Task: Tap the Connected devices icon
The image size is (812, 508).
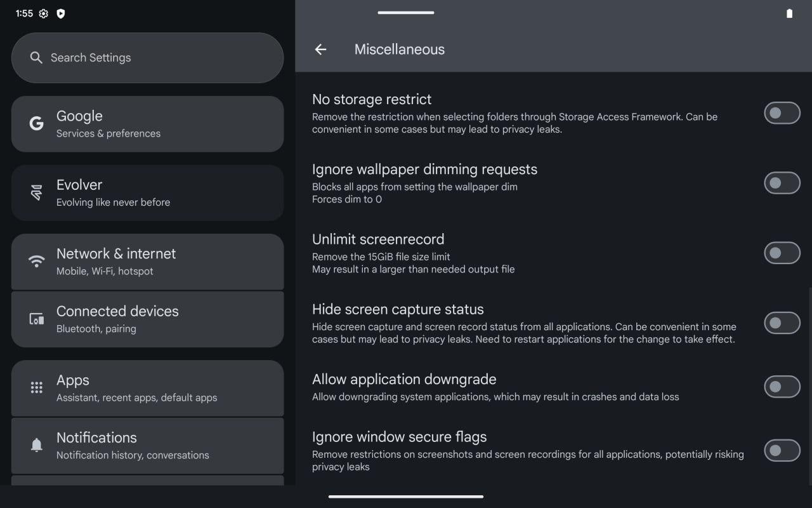Action: [x=37, y=319]
